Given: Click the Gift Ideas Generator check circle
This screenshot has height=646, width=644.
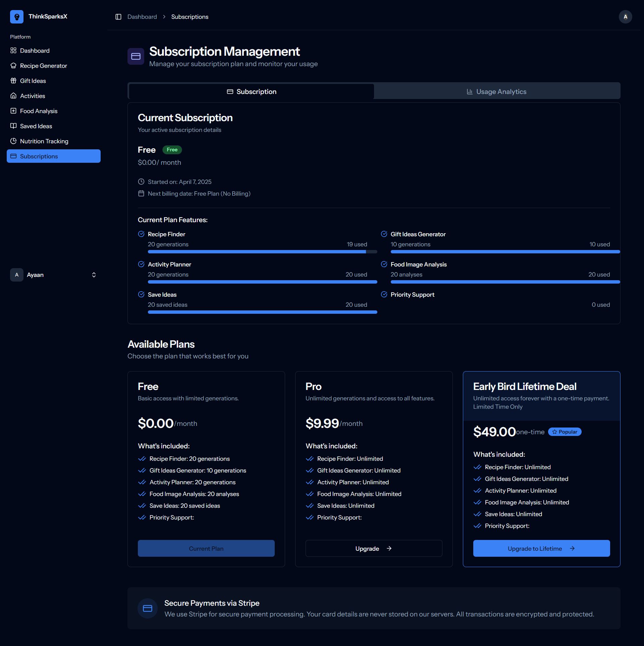Looking at the screenshot, I should [x=384, y=234].
